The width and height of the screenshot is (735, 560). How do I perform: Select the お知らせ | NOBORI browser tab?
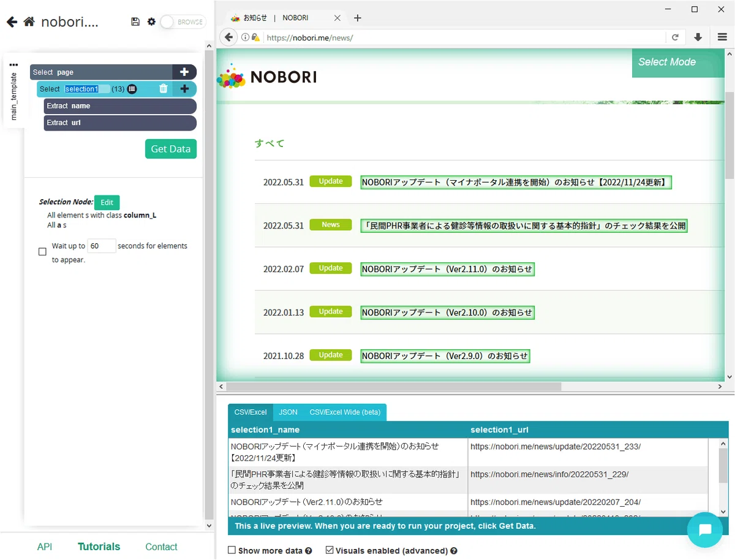(285, 18)
